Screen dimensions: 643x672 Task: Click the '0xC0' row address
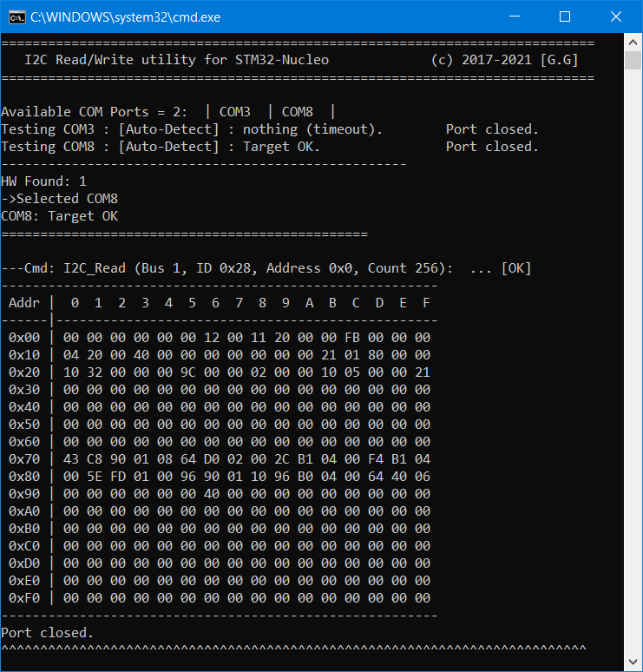click(x=24, y=546)
